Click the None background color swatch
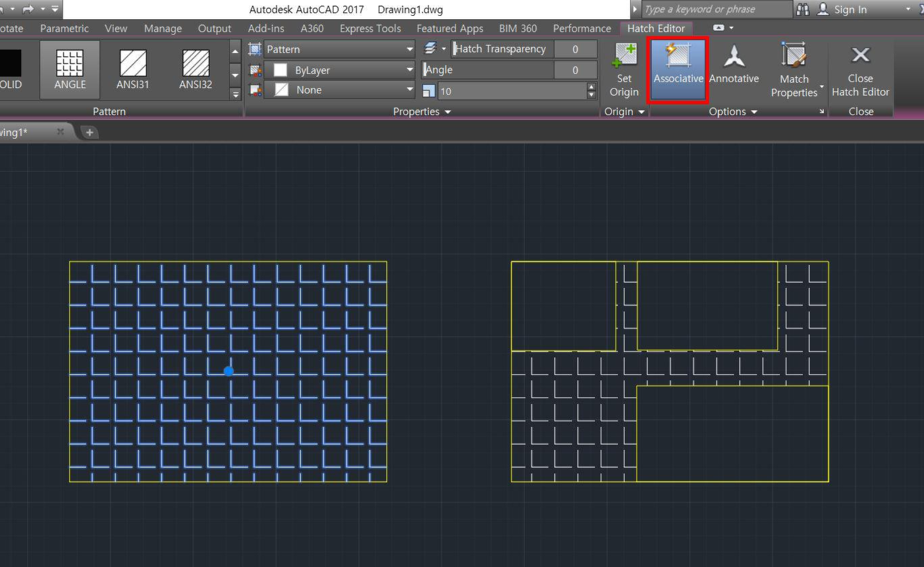924x567 pixels. 280,90
